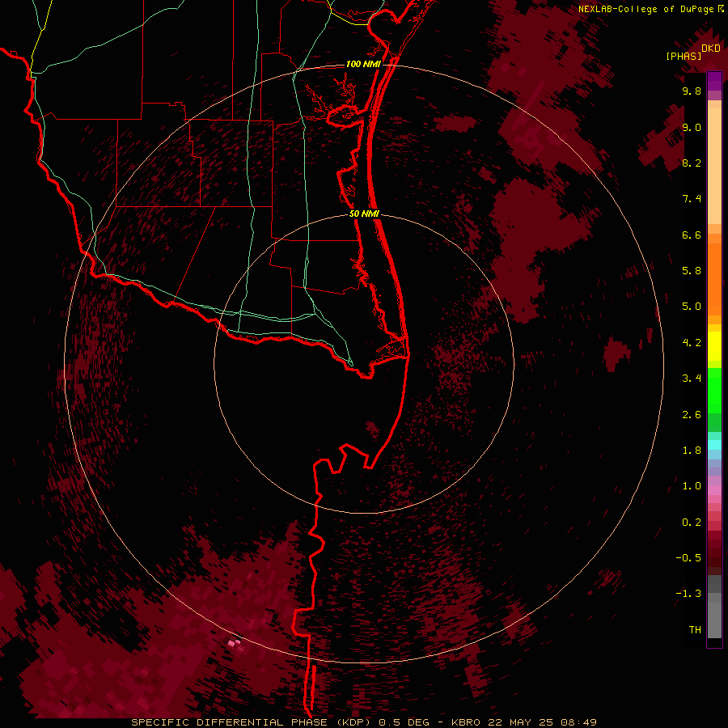Pick the bright green color bar segment
728x728 pixels.
coord(714,392)
